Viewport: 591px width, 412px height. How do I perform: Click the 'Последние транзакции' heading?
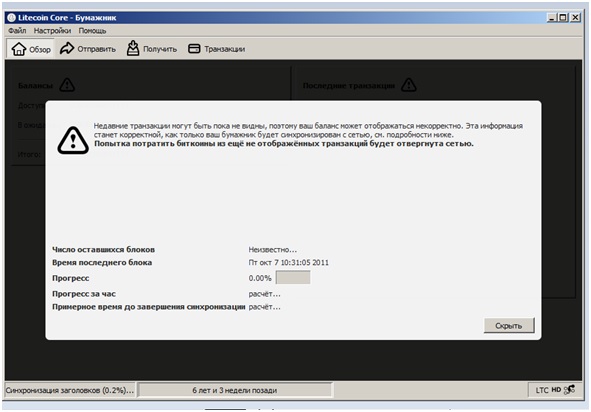[349, 86]
